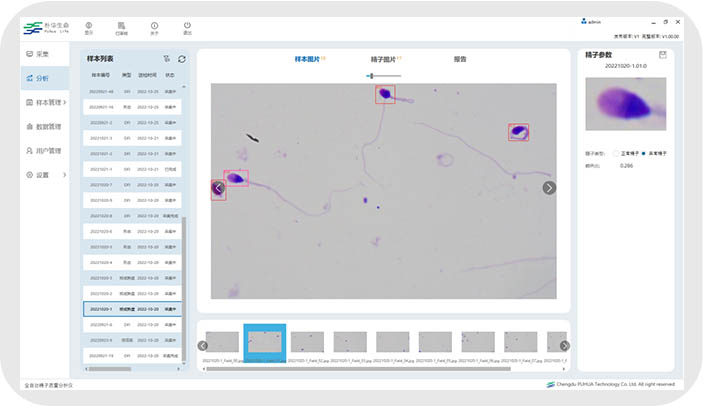Select the highlighted thumbnail in the image strip
Screen dimensions: 703x406
click(x=265, y=342)
